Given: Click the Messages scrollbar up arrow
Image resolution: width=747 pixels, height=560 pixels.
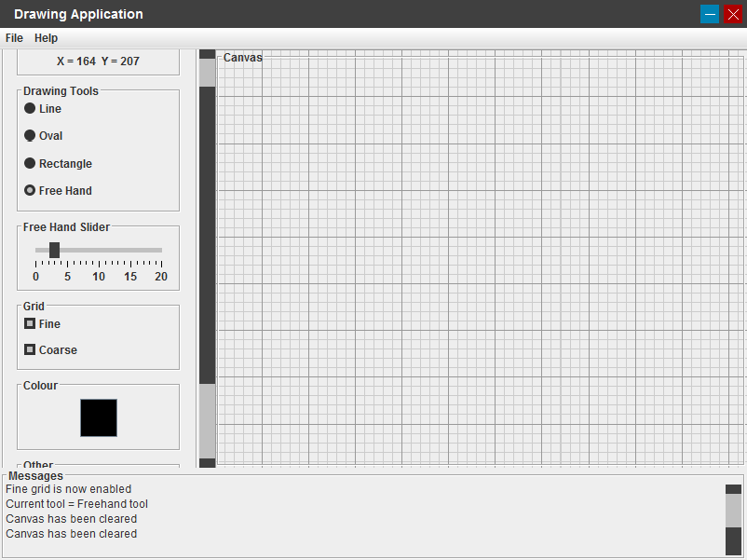Looking at the screenshot, I should point(733,489).
